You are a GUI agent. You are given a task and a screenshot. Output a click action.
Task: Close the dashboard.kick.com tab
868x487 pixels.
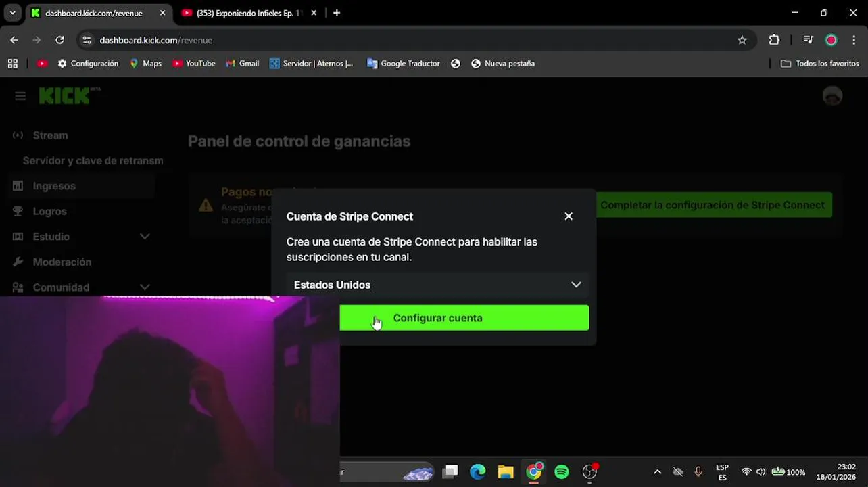pos(162,13)
